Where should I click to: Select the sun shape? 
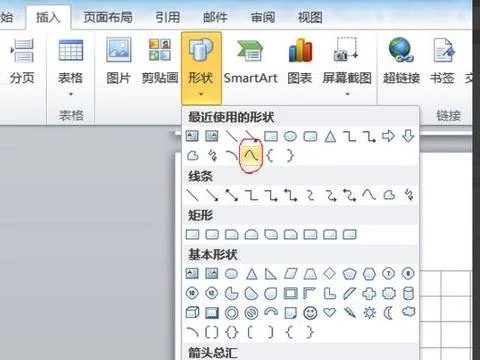(369, 313)
